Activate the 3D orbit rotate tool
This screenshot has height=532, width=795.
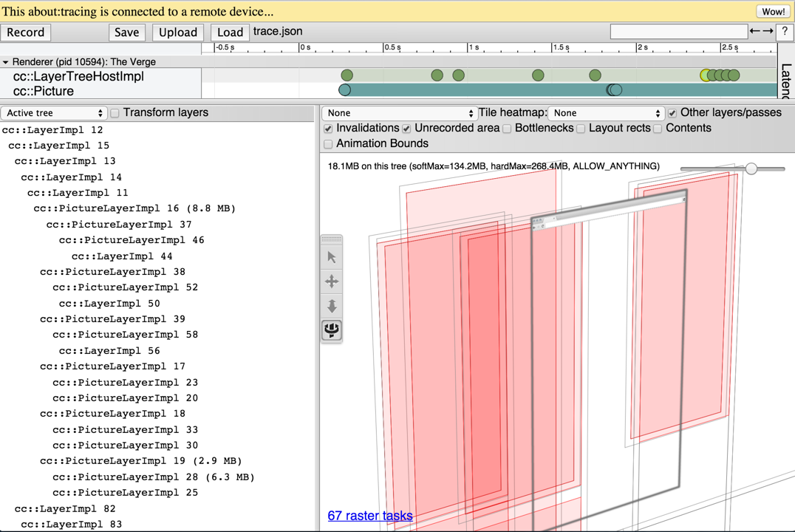click(332, 330)
